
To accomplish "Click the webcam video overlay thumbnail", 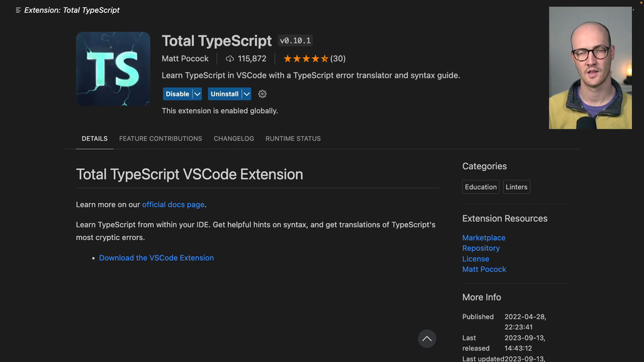I will 590,68.
